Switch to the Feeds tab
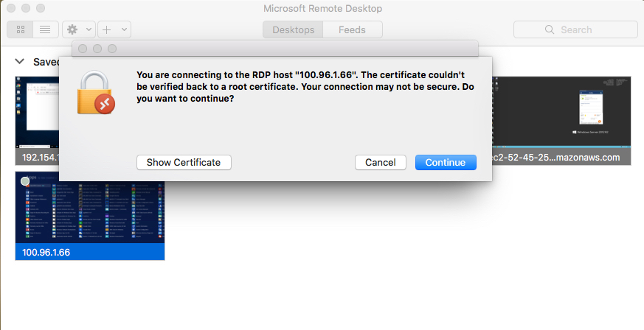644x330 pixels. click(352, 29)
